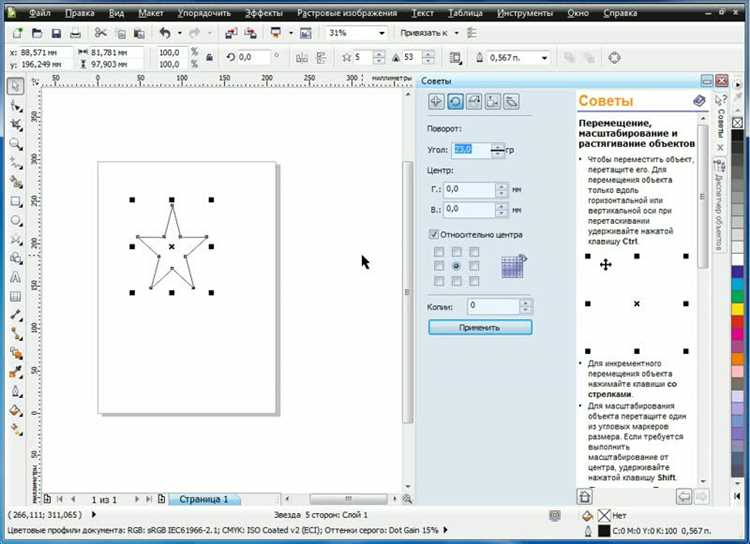Image resolution: width=750 pixels, height=544 pixels.
Task: Check the top-left anchor point box
Action: [439, 252]
